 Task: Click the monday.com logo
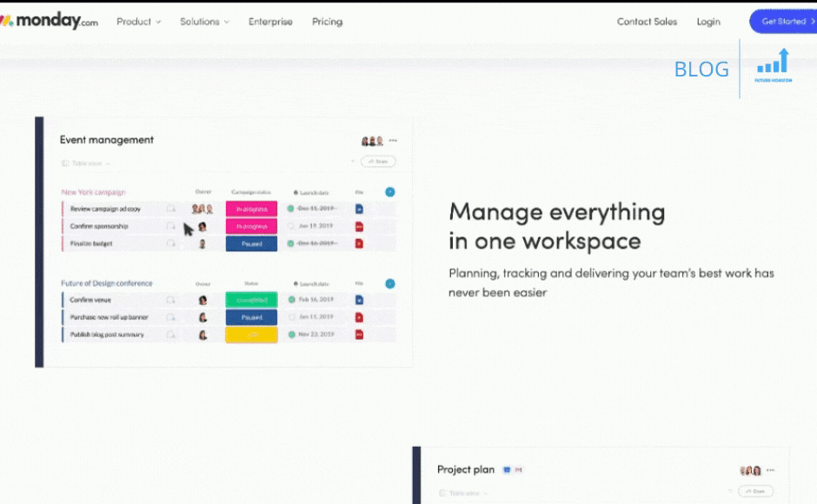point(50,22)
